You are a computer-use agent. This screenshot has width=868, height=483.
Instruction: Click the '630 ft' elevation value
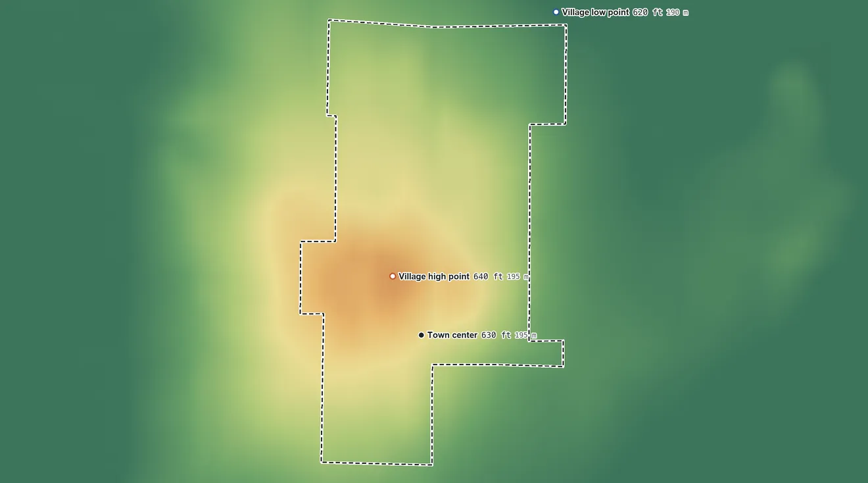[x=496, y=335]
